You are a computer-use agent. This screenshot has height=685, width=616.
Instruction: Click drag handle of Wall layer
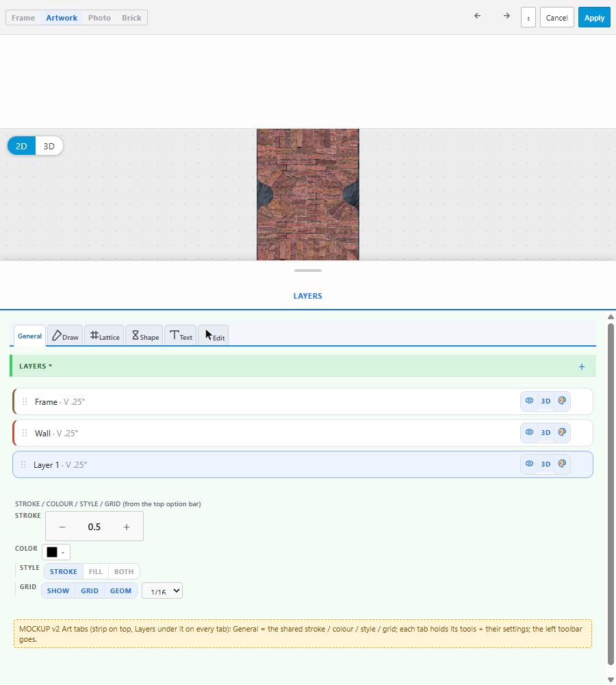coord(25,433)
